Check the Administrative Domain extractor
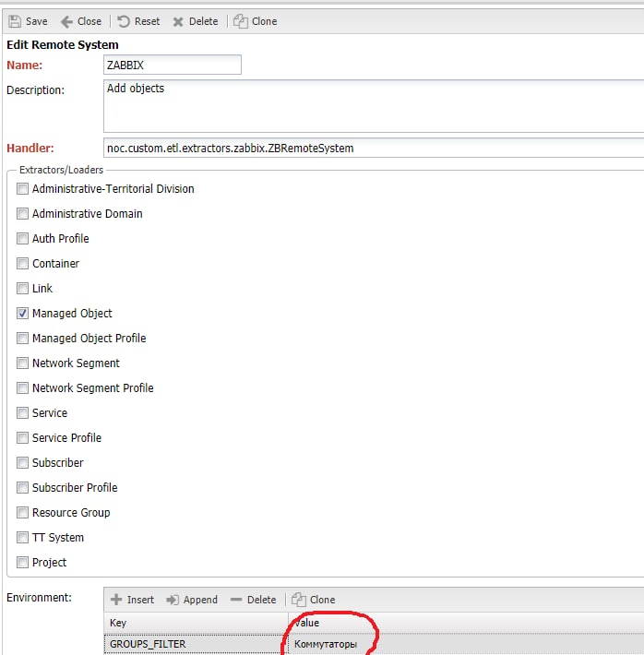Screen dimensions: 644x655 (22, 214)
